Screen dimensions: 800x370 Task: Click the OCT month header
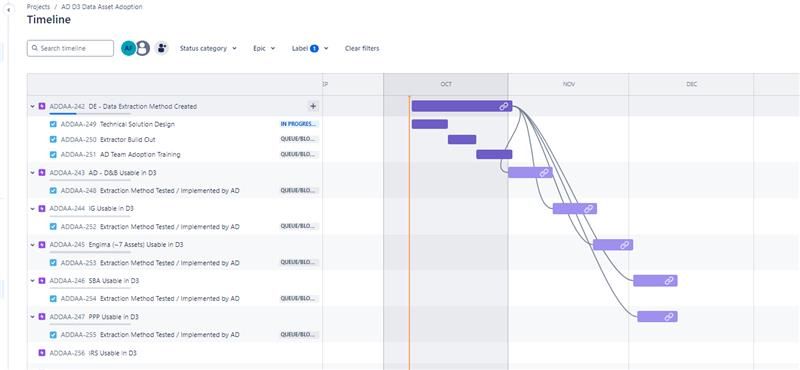(x=446, y=84)
